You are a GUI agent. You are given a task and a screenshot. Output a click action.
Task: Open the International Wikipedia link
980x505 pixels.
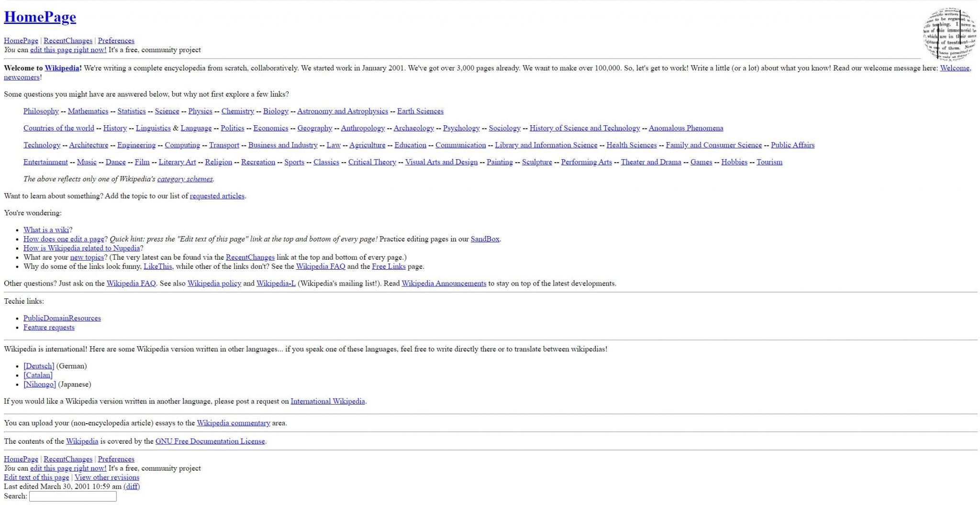coord(328,401)
